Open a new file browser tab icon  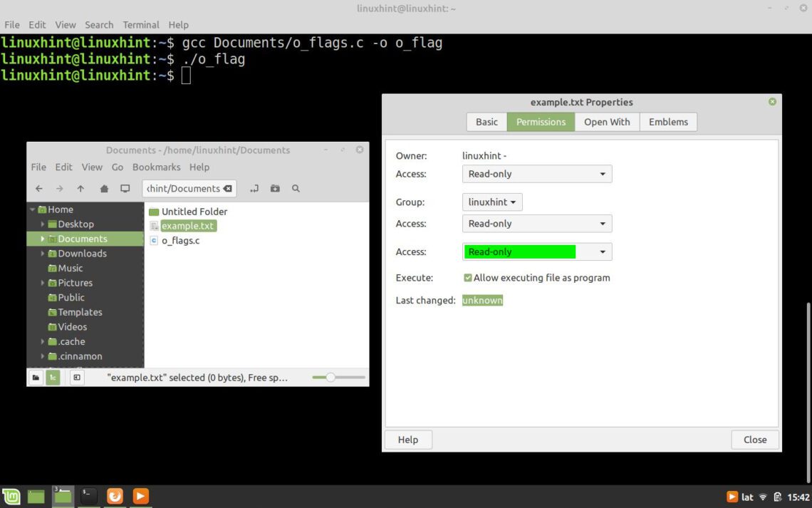254,188
